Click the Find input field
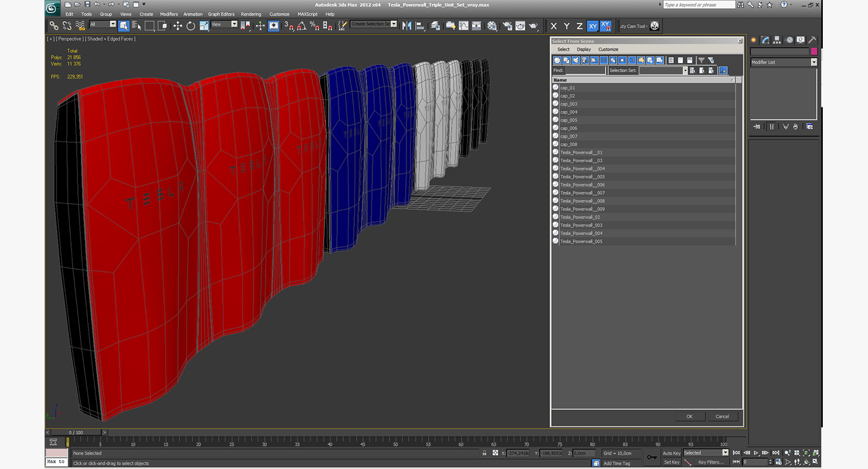Viewport: 868px width, 469px height. point(585,70)
